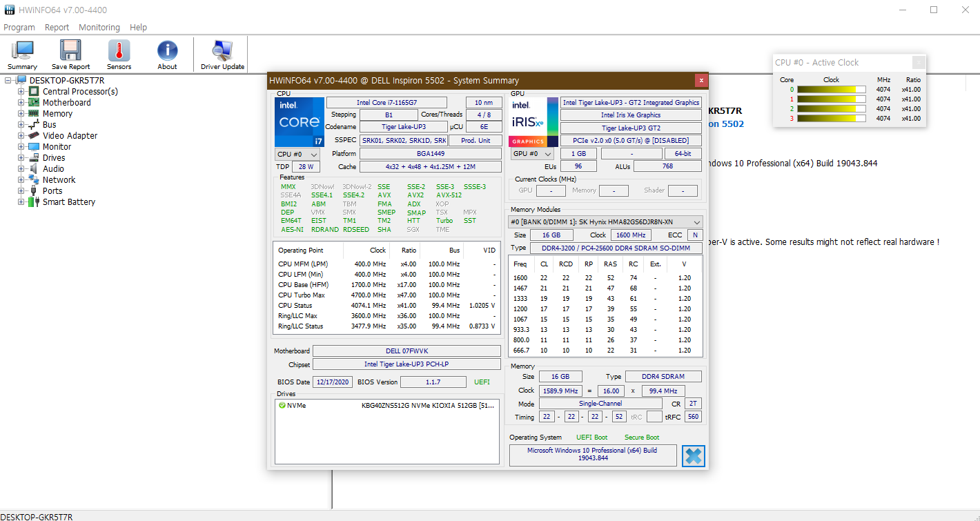The height and width of the screenshot is (521, 980).
Task: Click the Microsoft Windows 10 Professional OS field
Action: [592, 454]
